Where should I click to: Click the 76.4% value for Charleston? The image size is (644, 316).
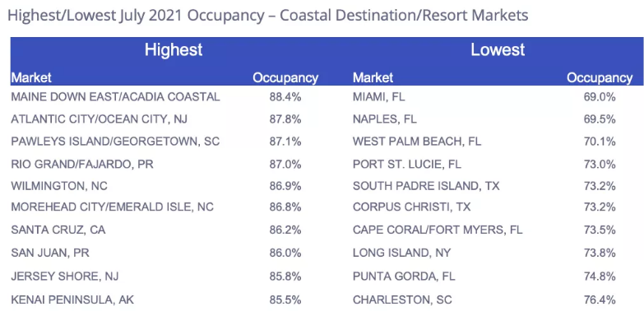coord(600,300)
